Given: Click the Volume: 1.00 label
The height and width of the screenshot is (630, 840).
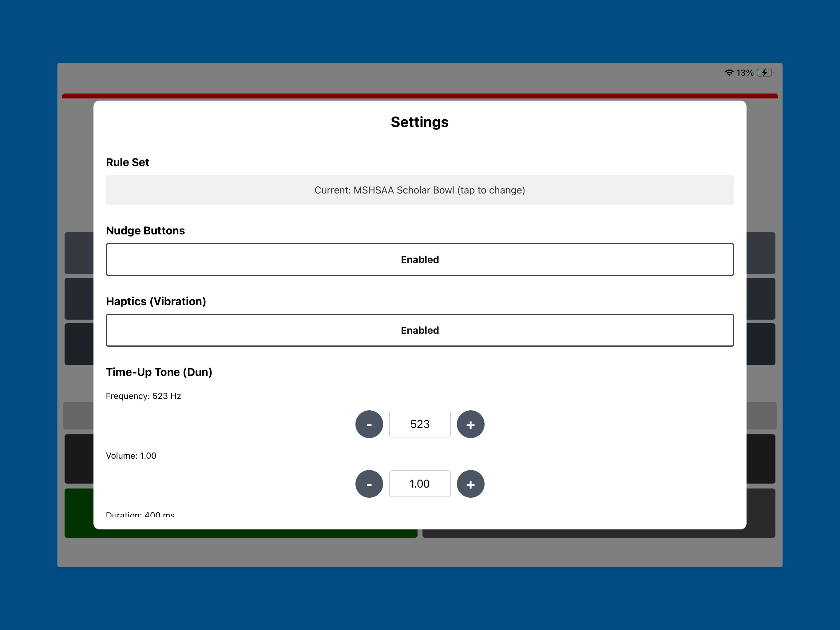Looking at the screenshot, I should pyautogui.click(x=131, y=456).
